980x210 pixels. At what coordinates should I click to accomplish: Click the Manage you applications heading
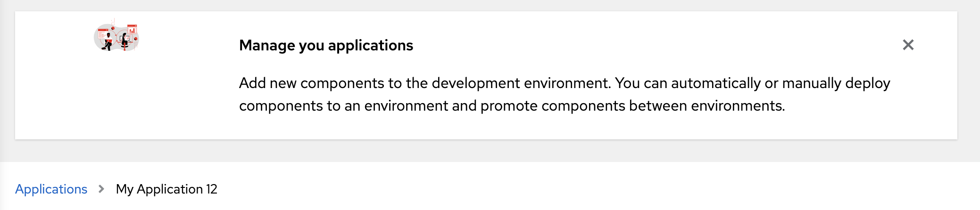point(326,45)
